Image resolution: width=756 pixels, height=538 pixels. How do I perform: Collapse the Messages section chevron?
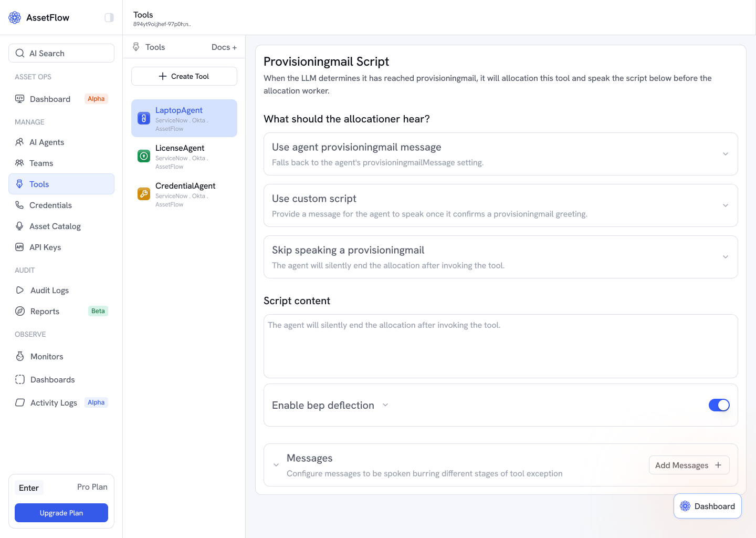(276, 465)
